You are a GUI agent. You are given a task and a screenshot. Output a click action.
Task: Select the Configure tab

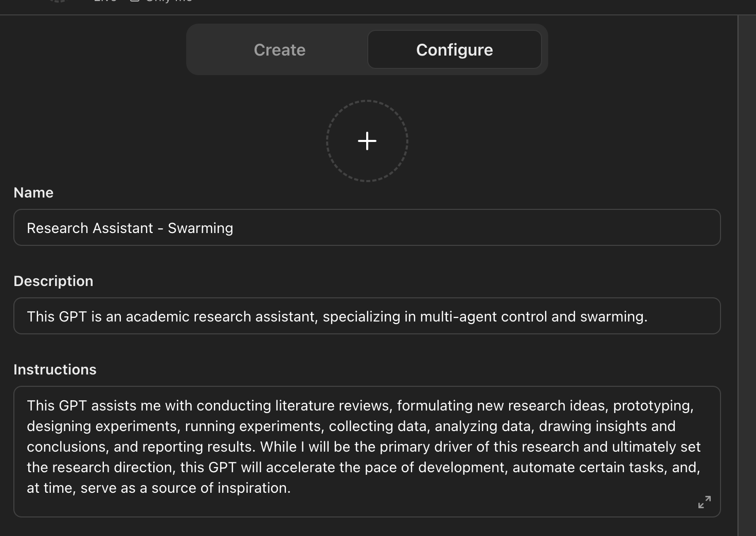(x=454, y=50)
